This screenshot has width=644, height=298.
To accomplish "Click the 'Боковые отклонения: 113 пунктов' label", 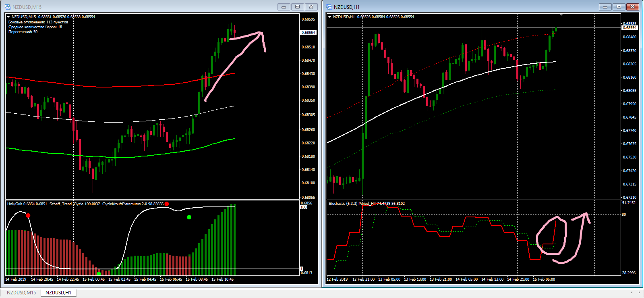I will pos(38,22).
